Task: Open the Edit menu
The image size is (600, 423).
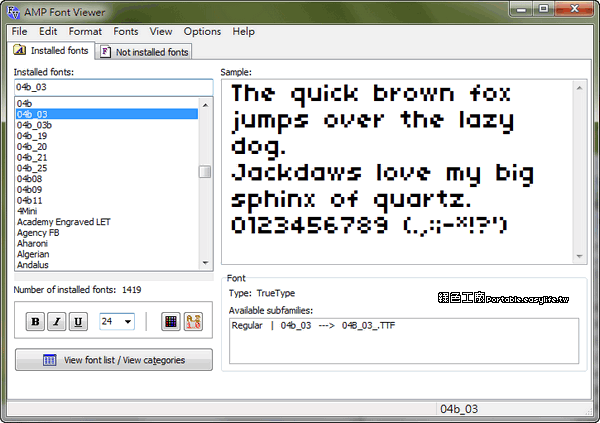Action: (48, 31)
